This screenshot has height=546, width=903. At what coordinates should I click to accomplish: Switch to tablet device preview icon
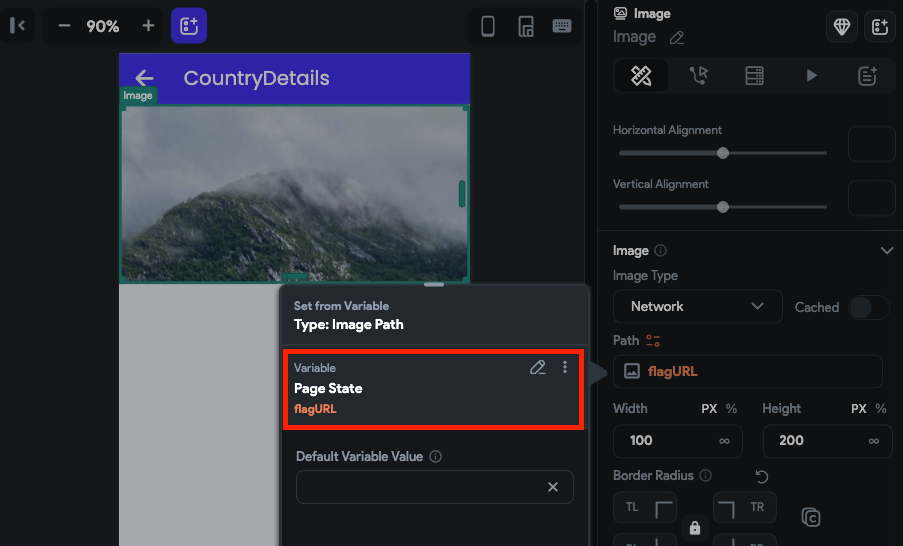click(525, 26)
